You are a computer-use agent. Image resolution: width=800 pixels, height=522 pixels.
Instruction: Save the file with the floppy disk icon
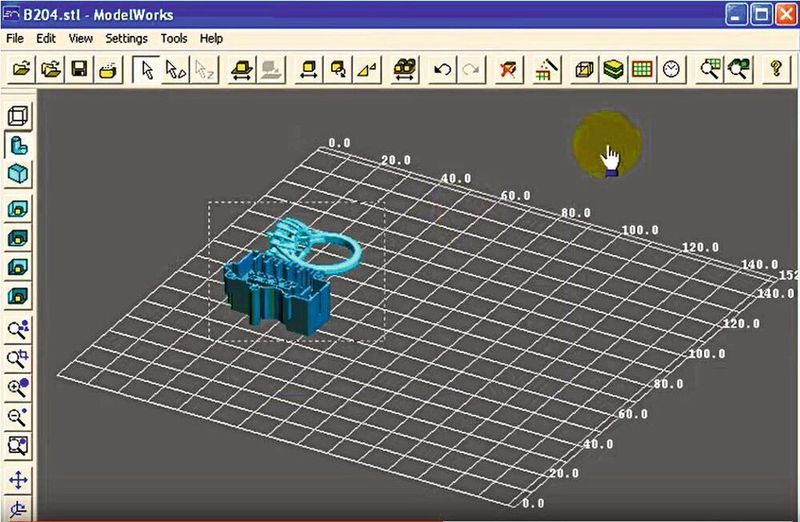pos(79,69)
